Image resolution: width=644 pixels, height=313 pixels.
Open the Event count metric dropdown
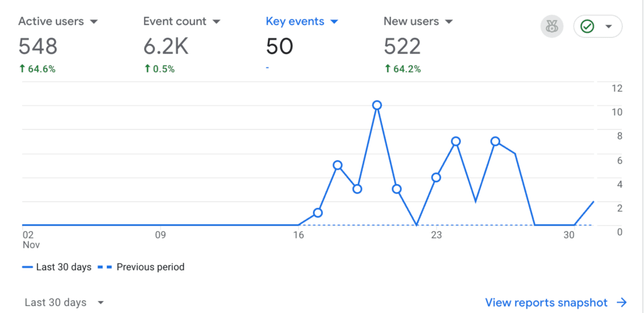tap(216, 22)
